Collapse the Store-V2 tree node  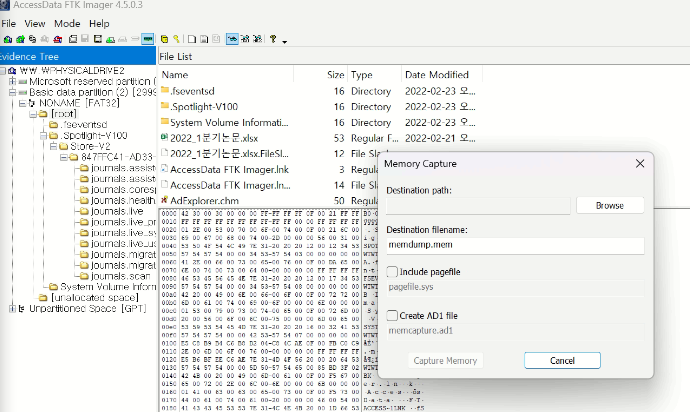coord(53,146)
